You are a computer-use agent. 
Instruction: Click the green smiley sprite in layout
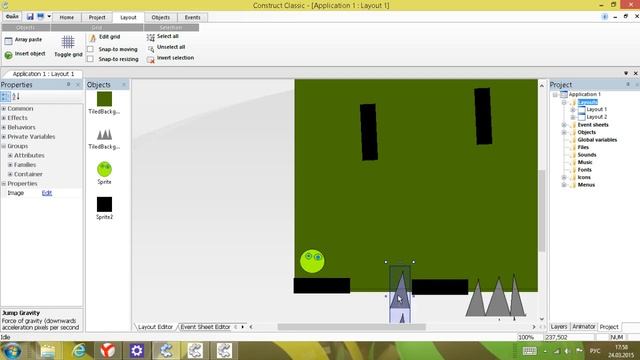[x=312, y=261]
